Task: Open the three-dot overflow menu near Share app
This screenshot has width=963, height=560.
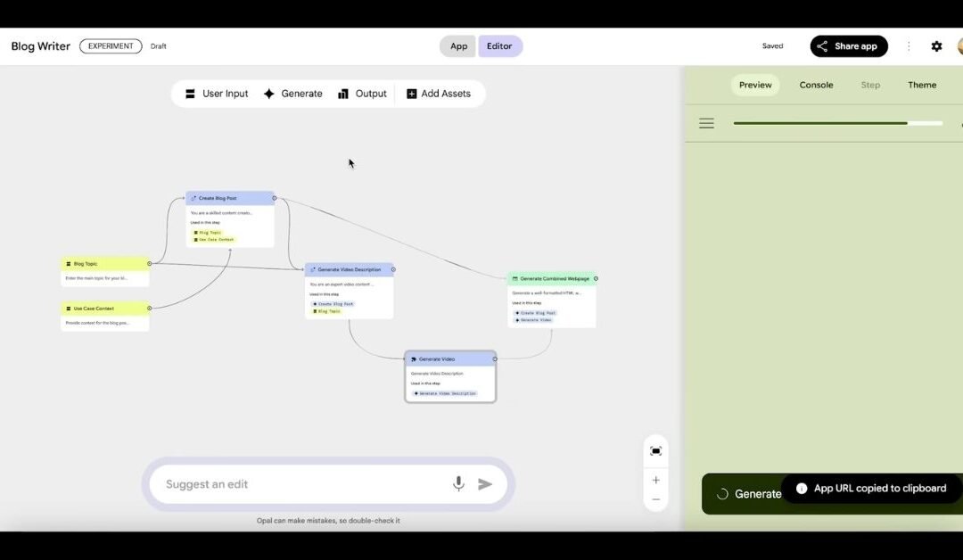Action: pyautogui.click(x=909, y=45)
